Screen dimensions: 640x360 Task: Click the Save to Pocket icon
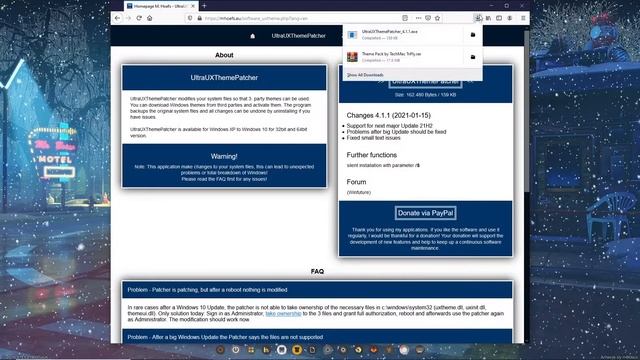(x=428, y=18)
